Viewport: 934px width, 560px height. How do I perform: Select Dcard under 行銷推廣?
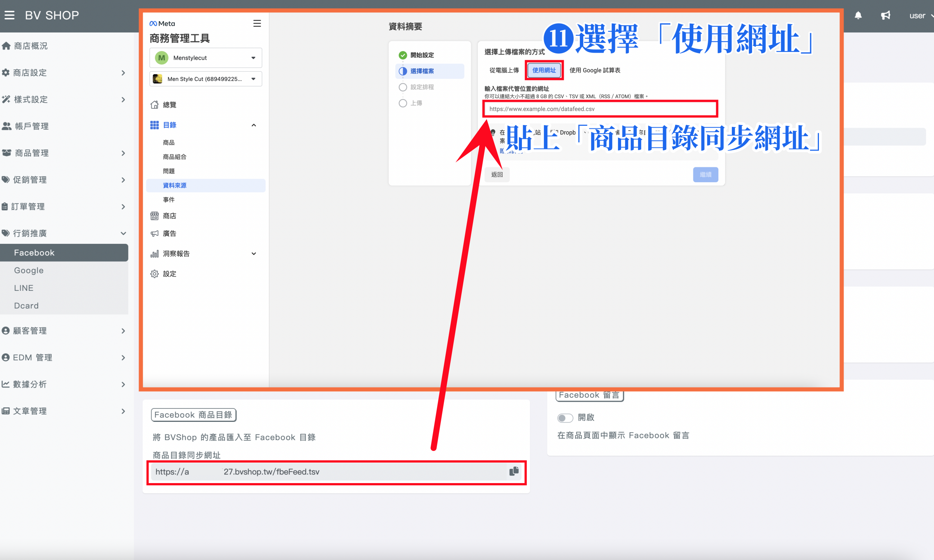(64, 305)
